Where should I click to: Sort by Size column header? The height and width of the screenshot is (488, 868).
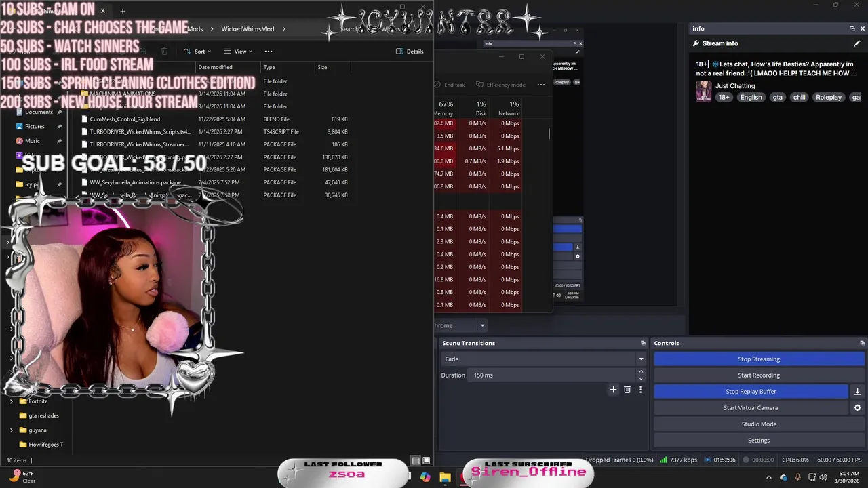click(x=332, y=67)
